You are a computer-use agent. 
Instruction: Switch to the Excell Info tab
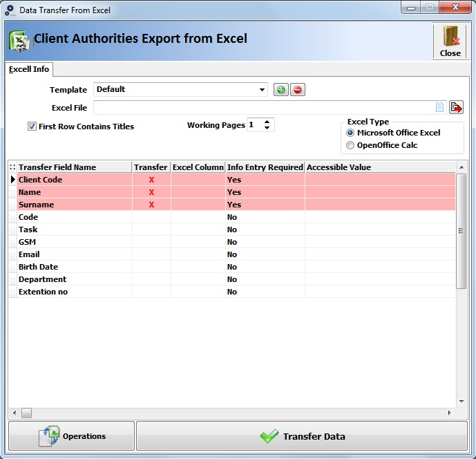click(29, 69)
